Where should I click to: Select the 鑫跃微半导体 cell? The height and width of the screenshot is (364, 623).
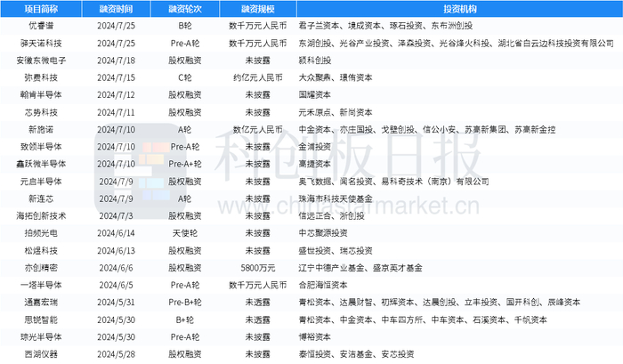(x=41, y=164)
